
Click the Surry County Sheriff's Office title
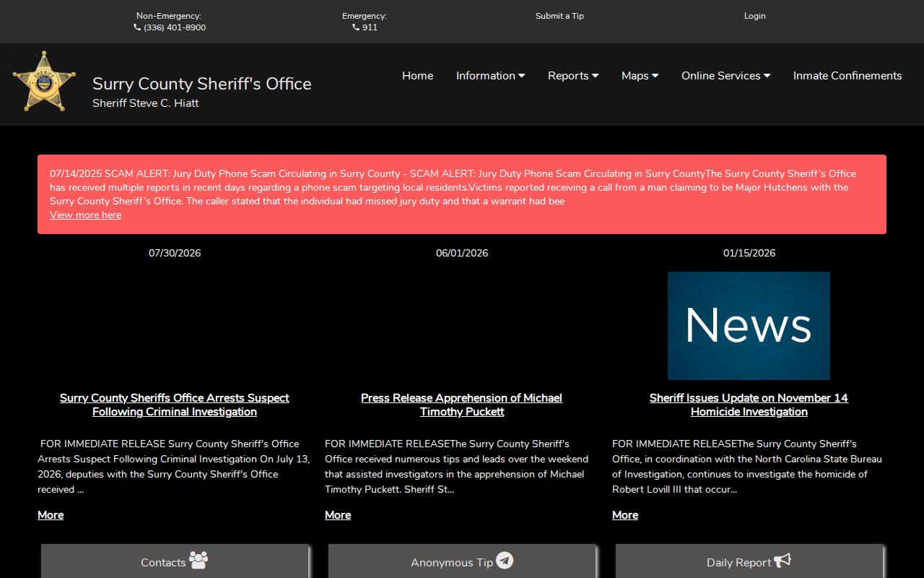coord(202,84)
